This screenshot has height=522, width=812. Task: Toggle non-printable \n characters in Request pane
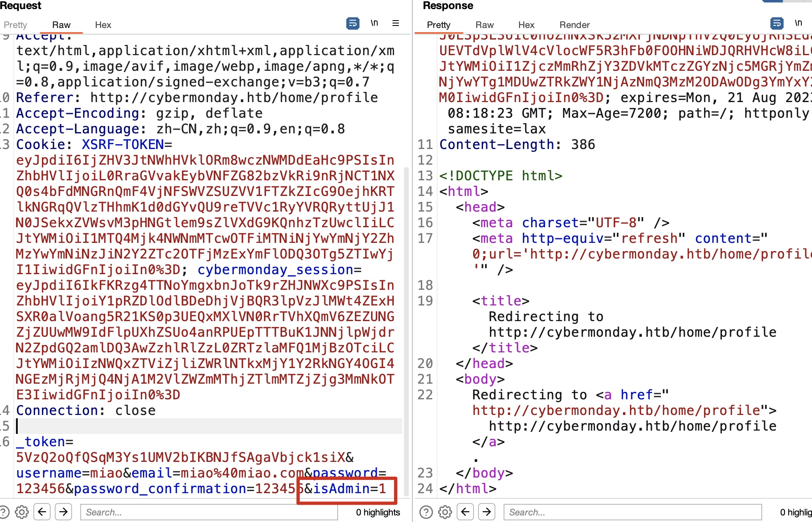click(x=374, y=23)
